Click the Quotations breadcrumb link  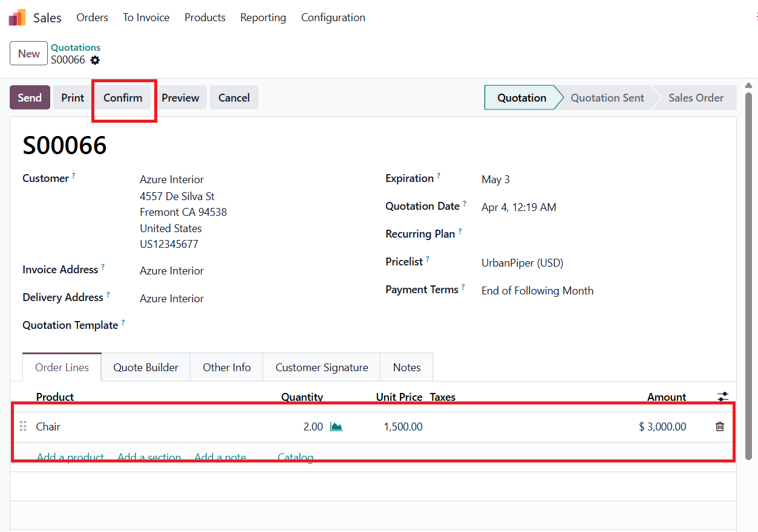point(76,47)
